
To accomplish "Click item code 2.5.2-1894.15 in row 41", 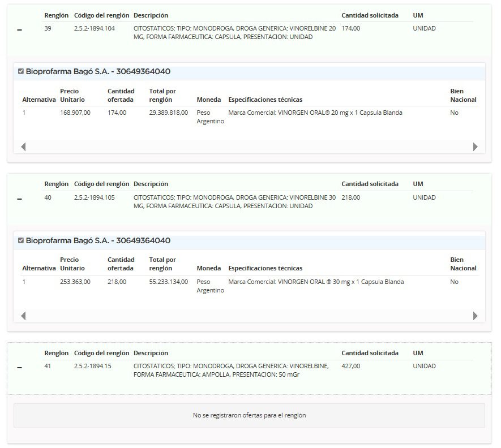I will [x=92, y=366].
